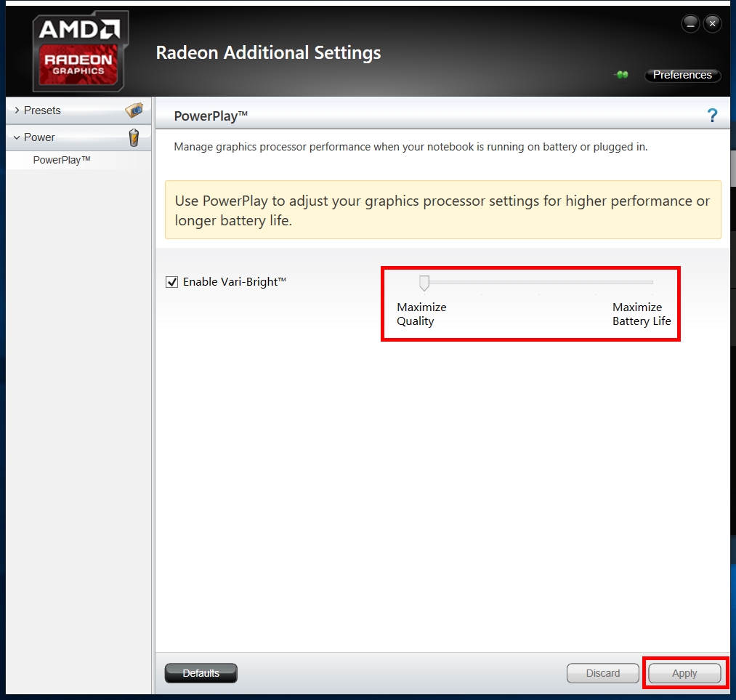
Task: Click the AMD Radeon Graphics logo
Action: coord(80,51)
